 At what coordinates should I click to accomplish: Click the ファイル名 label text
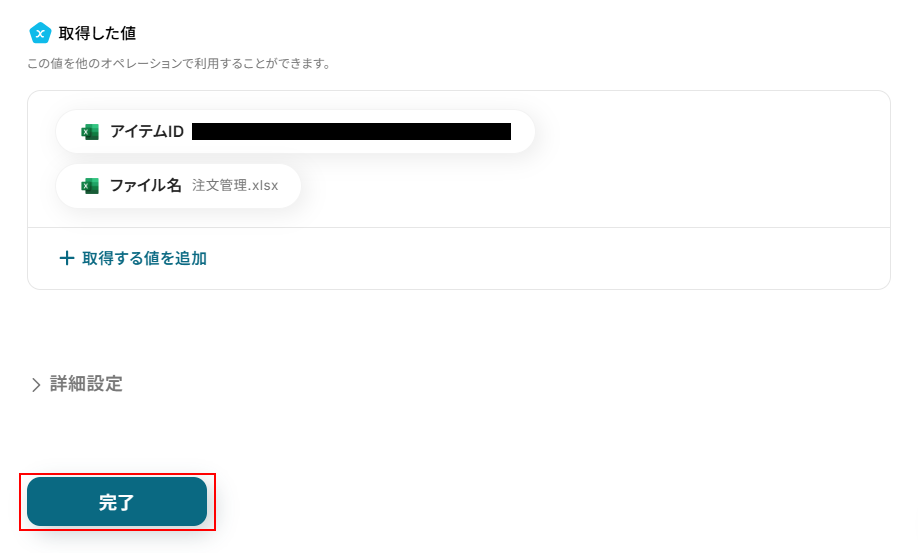tap(146, 186)
